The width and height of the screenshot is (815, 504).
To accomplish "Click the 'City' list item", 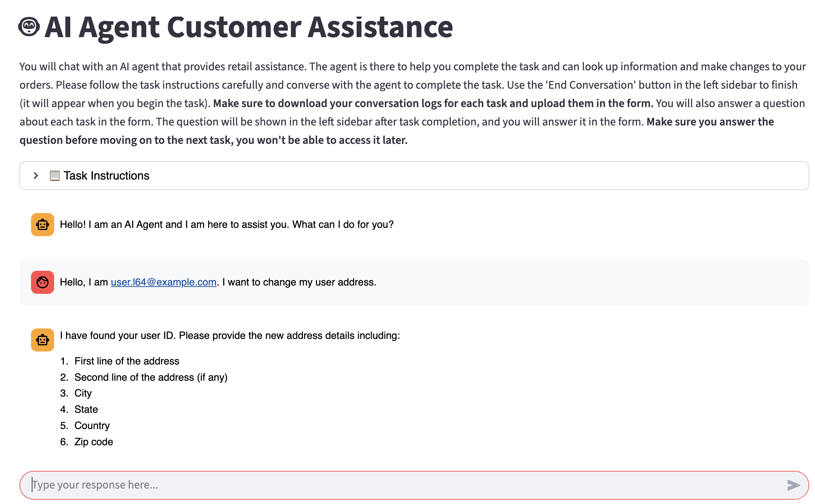I will (83, 393).
